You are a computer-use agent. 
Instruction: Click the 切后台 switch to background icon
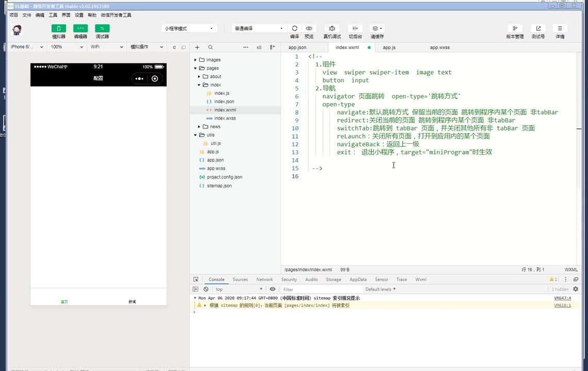point(355,28)
